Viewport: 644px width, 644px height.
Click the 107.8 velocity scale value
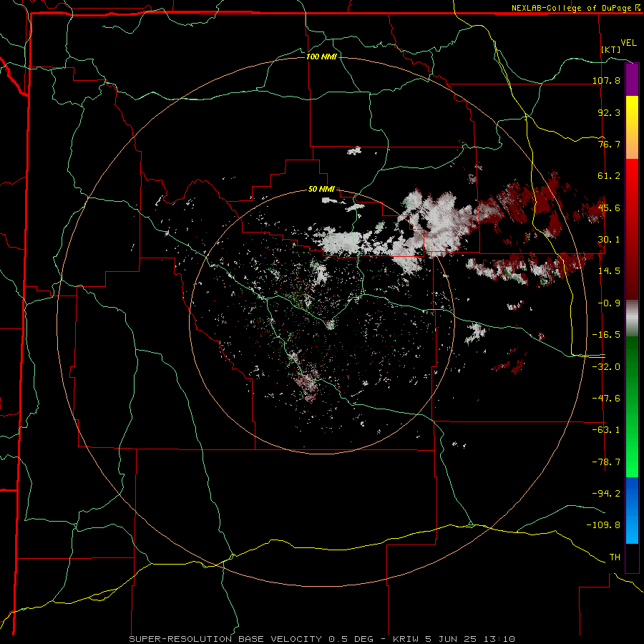[606, 80]
